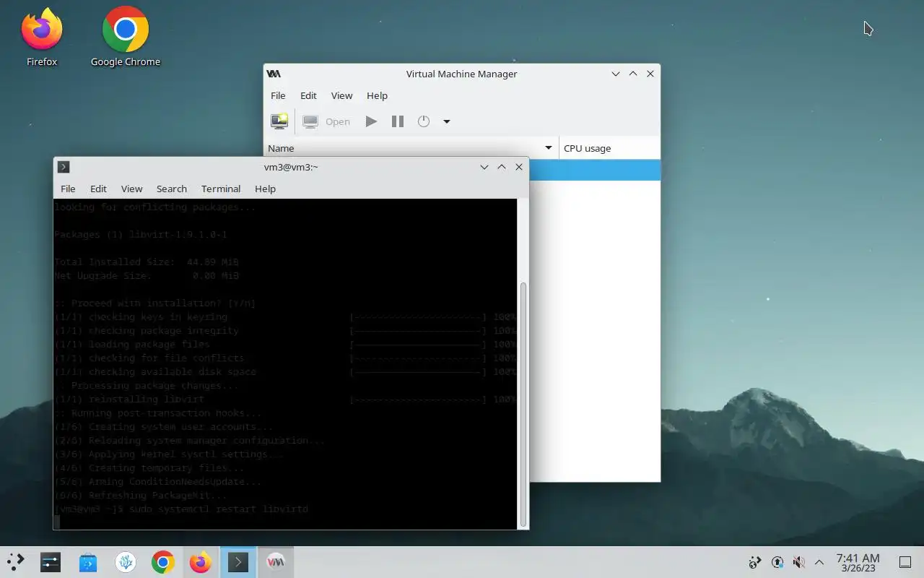Viewport: 924px width, 578px height.
Task: Click Virtual Machine Manager title bar icon
Action: 274,74
